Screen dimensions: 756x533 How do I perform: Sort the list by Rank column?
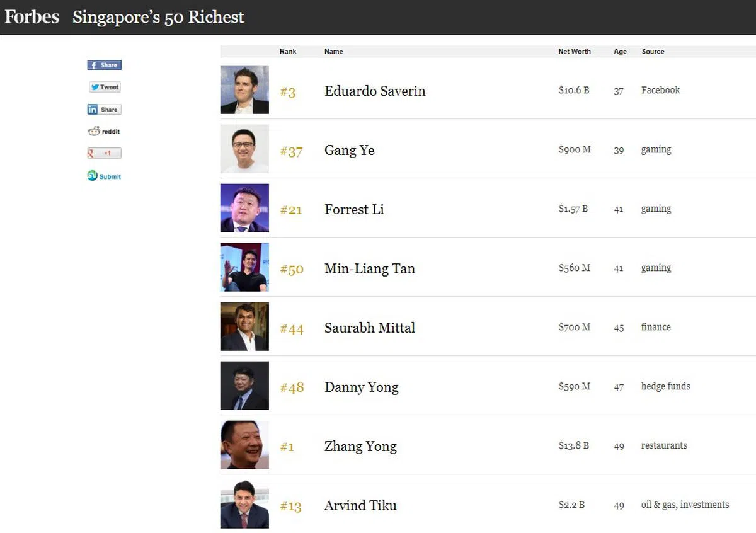pos(288,52)
